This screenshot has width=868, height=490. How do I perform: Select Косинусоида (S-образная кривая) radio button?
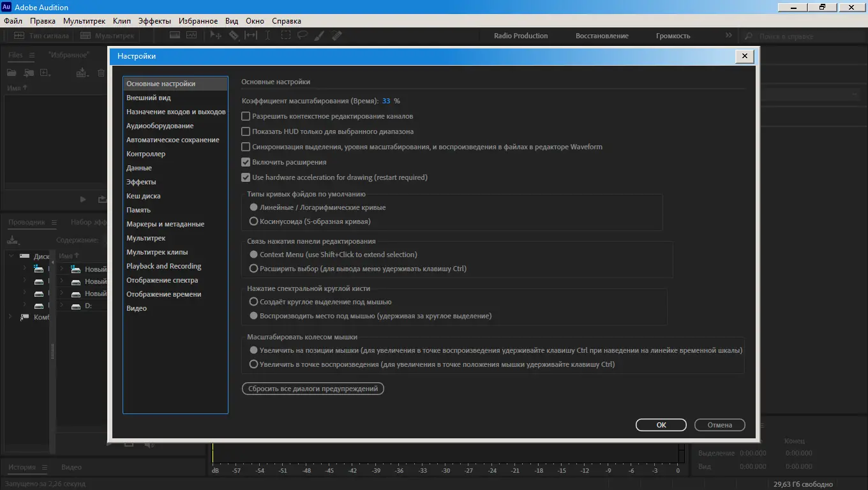click(x=254, y=221)
